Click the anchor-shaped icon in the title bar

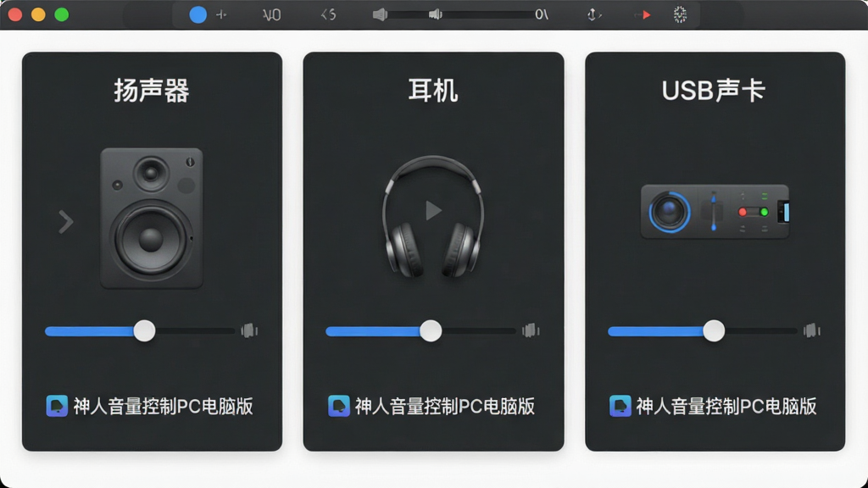[x=593, y=15]
